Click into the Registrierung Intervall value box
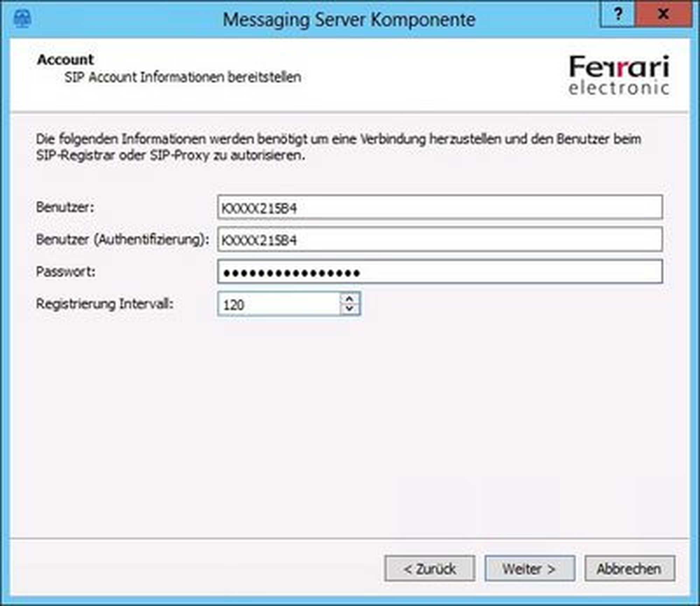The height and width of the screenshot is (606, 700). (278, 304)
